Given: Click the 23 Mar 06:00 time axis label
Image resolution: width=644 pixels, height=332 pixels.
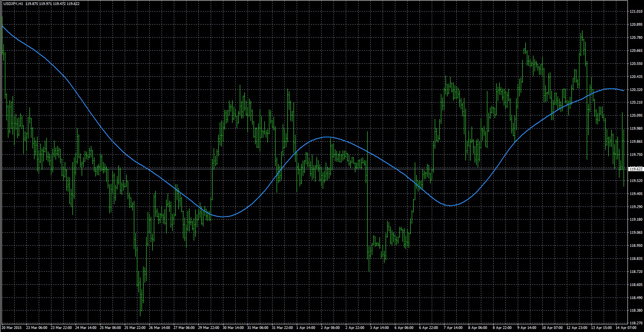Looking at the screenshot, I should [37, 329].
